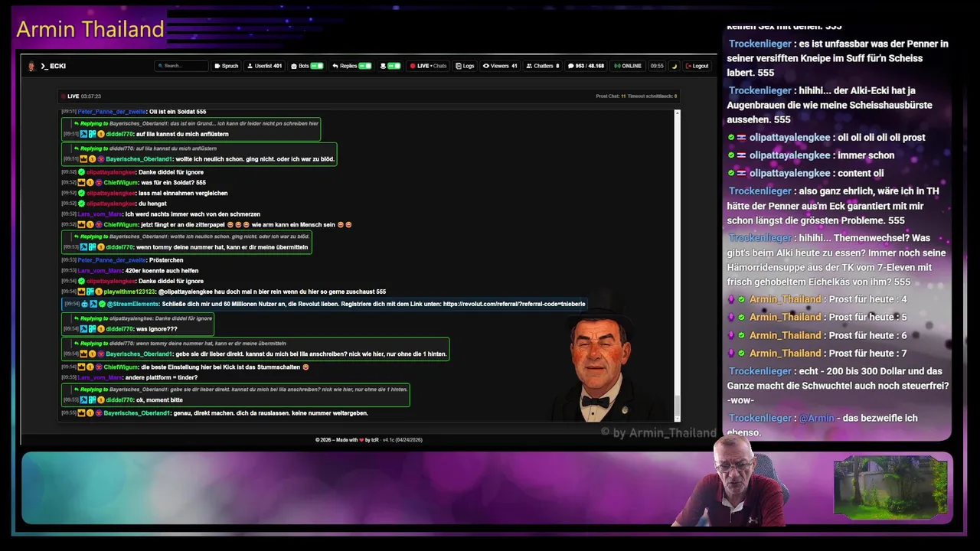The height and width of the screenshot is (551, 980).
Task: Click the LIVE 03:57:23 timer
Action: tap(81, 96)
